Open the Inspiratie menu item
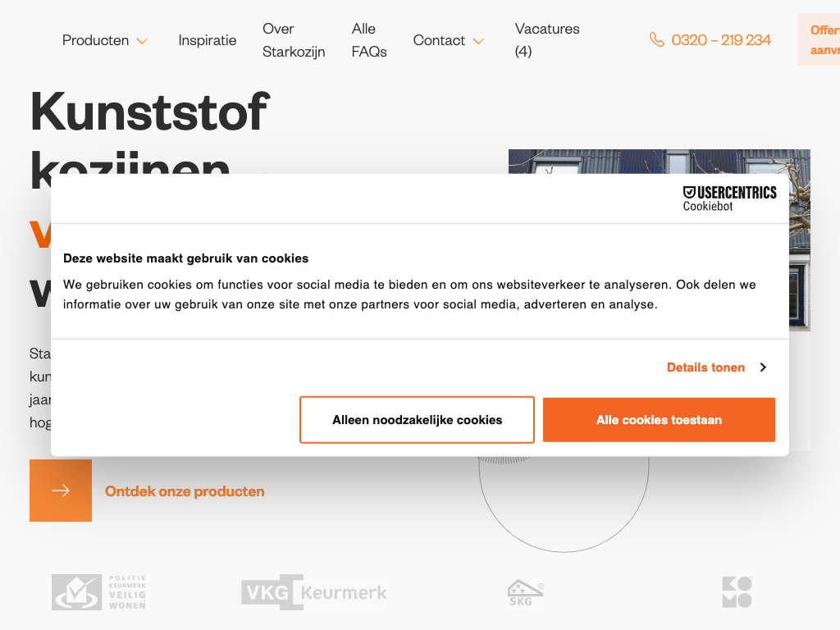 pos(208,40)
